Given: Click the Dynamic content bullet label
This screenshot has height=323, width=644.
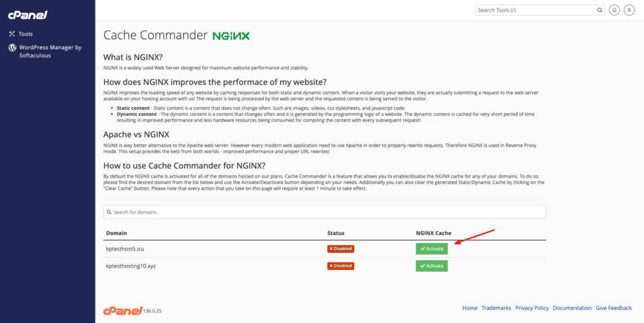Looking at the screenshot, I should tap(136, 114).
